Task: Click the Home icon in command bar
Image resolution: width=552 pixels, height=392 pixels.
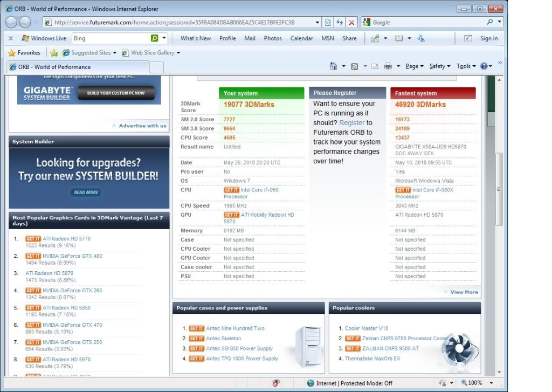Action: [333, 66]
